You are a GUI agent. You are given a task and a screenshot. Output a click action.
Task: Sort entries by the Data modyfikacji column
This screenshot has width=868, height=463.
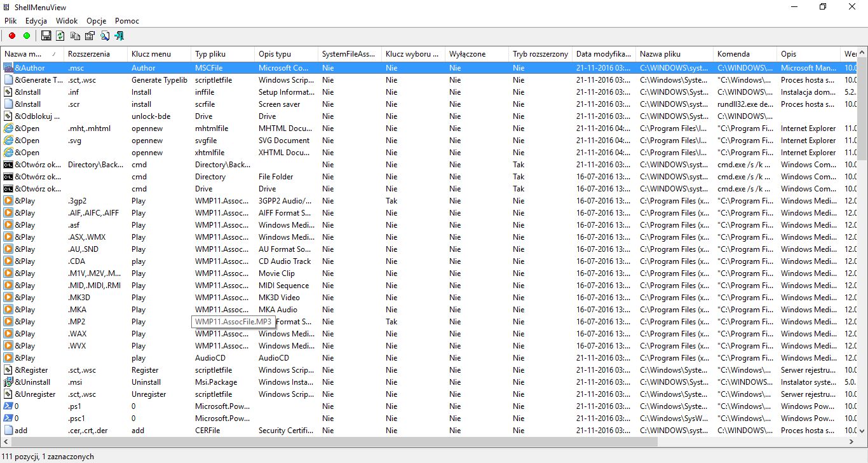[602, 53]
